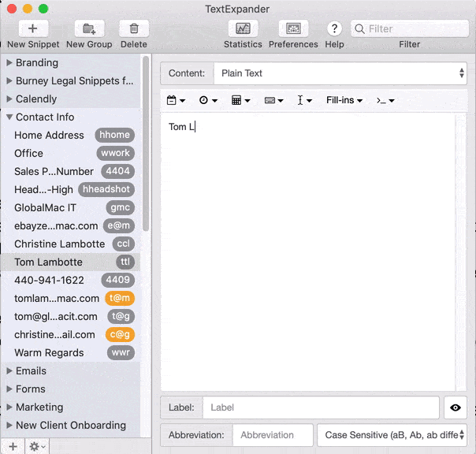Click the Preferences label
The width and height of the screenshot is (476, 454).
click(x=293, y=44)
